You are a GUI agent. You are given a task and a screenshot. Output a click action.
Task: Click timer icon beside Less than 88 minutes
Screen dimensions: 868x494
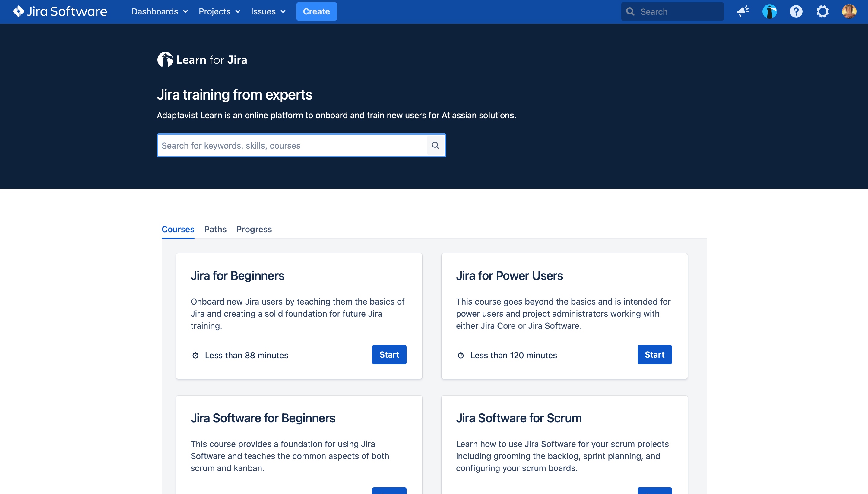[195, 355]
